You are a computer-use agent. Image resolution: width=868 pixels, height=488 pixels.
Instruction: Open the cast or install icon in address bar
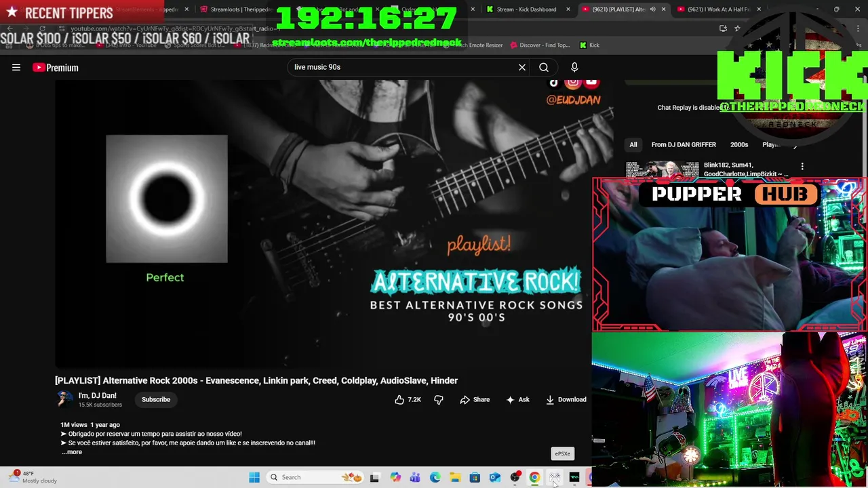(723, 28)
